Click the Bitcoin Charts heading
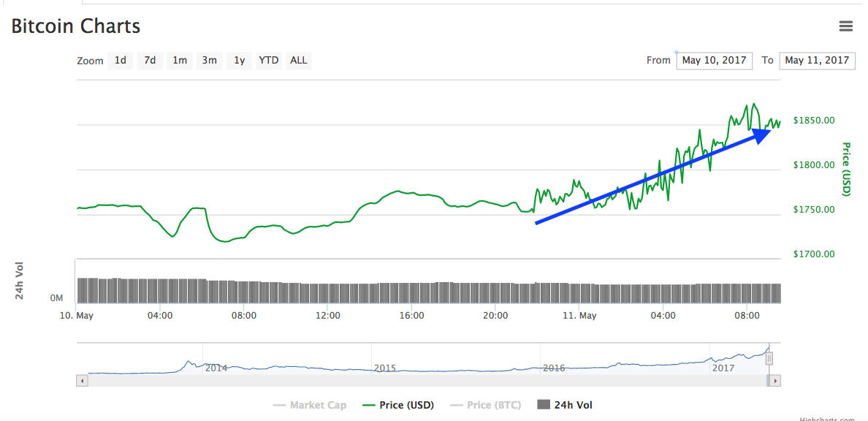The height and width of the screenshot is (421, 868). point(76,26)
